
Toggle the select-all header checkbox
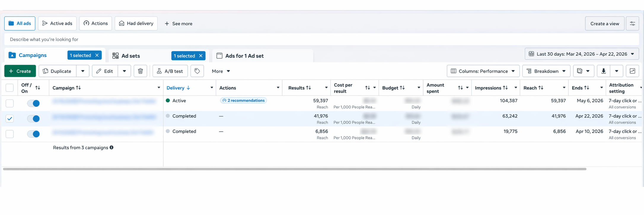(x=10, y=88)
